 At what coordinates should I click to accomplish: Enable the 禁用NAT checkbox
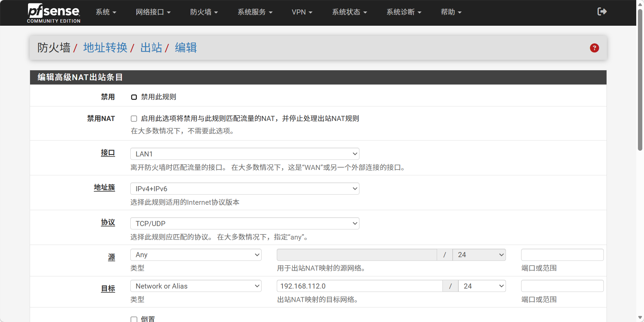(x=134, y=119)
